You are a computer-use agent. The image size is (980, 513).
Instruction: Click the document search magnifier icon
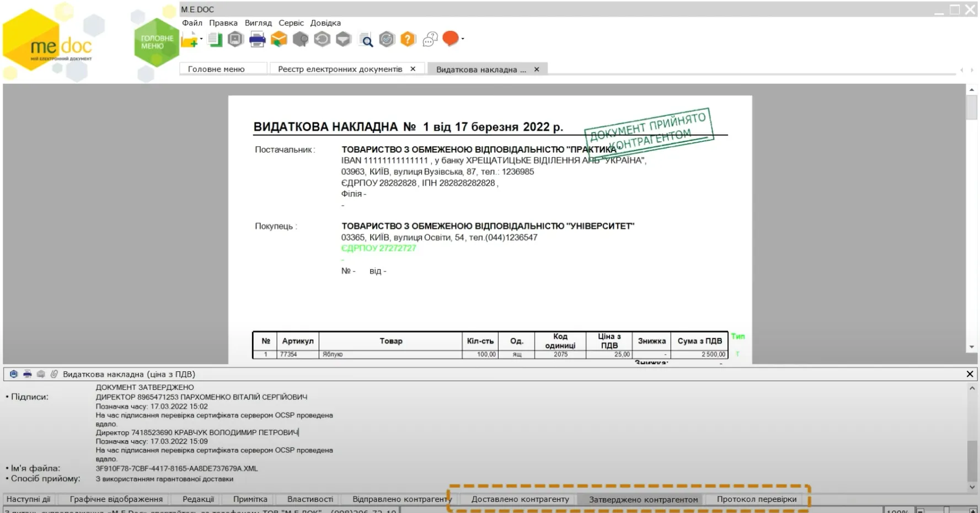tap(366, 40)
